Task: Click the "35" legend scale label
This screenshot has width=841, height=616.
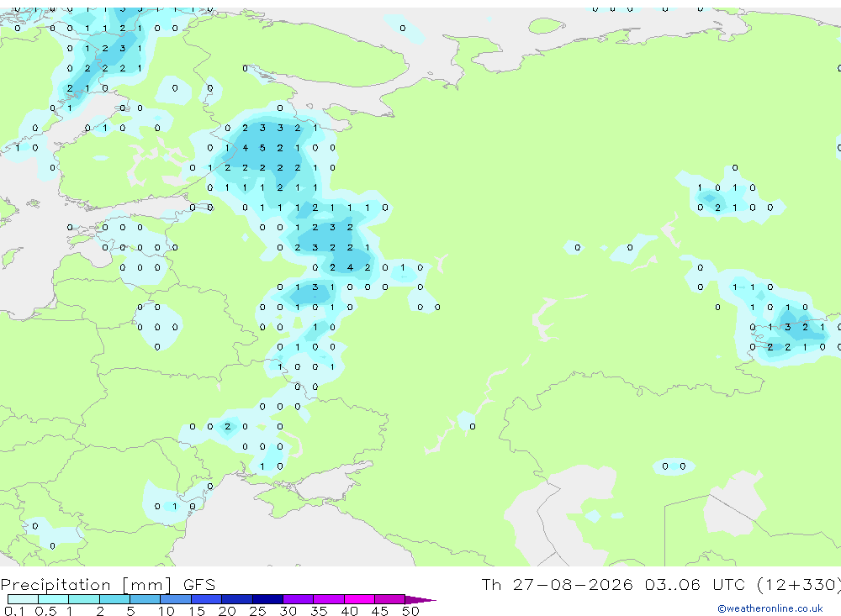Action: 319,611
